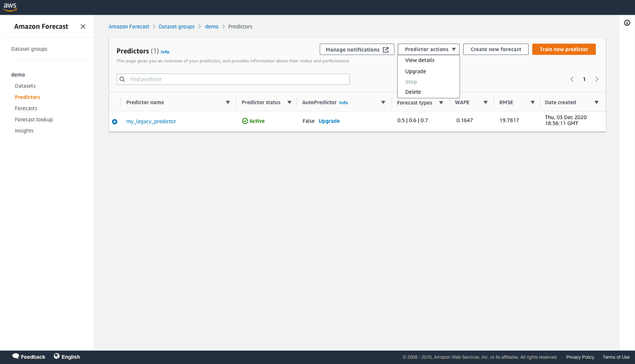This screenshot has width=635, height=364.
Task: Open the Predictor actions dropdown
Action: pyautogui.click(x=429, y=49)
